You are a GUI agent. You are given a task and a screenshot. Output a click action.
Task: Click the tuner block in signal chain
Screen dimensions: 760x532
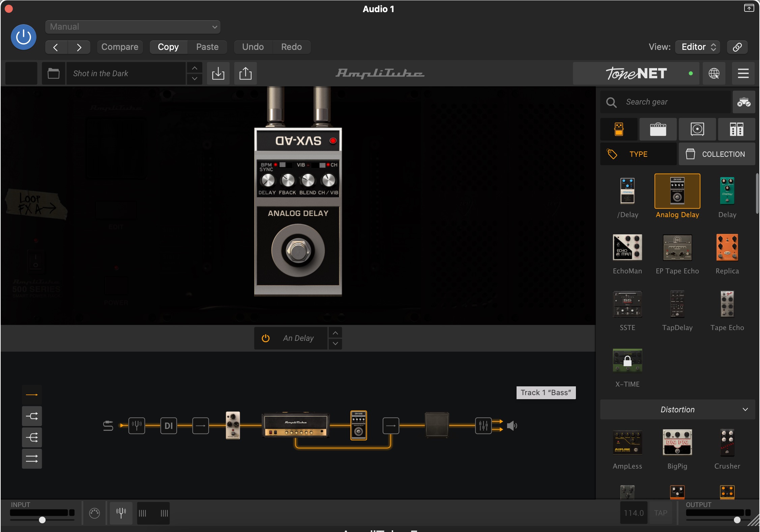click(x=137, y=426)
